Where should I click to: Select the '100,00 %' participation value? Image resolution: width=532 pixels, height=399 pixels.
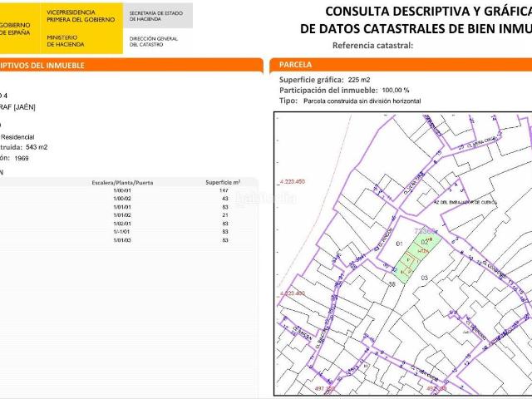(x=396, y=91)
